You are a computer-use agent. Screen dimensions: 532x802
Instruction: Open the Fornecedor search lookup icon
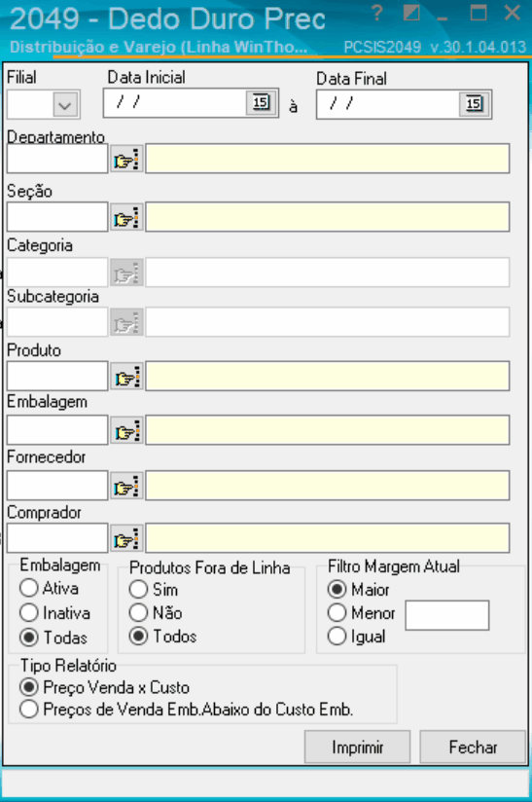[x=126, y=486]
